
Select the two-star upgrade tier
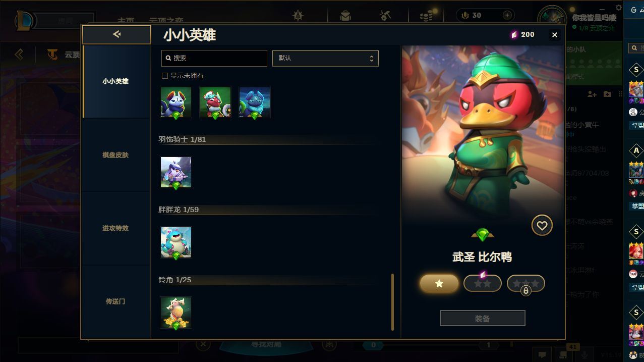pyautogui.click(x=483, y=283)
